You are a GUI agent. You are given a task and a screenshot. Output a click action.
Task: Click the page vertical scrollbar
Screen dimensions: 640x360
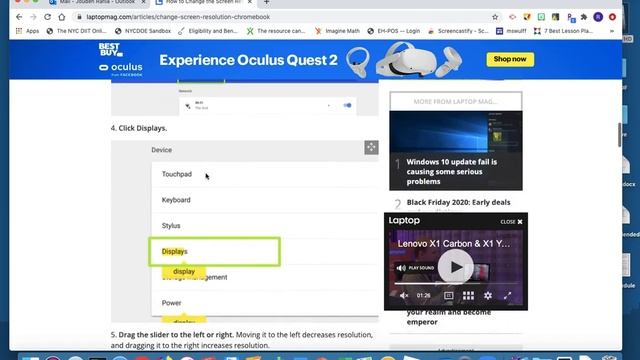[619, 135]
